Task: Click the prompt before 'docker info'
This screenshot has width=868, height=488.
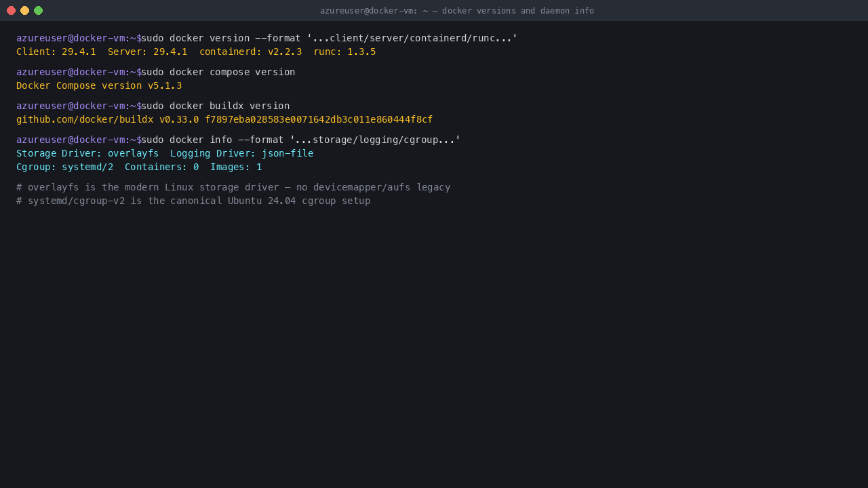Action: tap(79, 140)
